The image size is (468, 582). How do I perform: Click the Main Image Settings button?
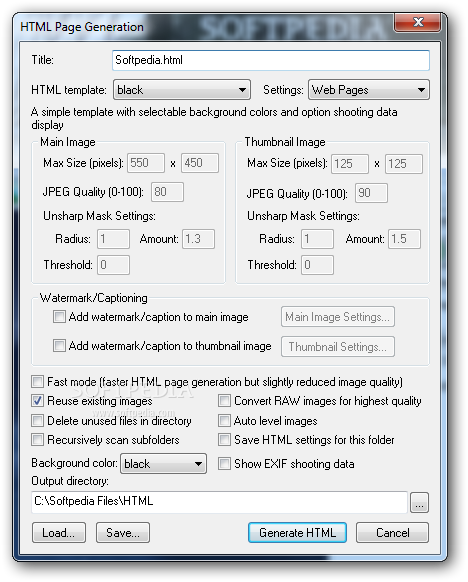(337, 317)
